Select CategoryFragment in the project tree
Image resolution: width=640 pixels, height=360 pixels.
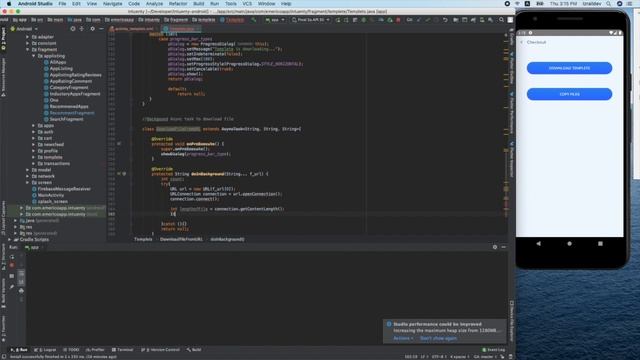point(69,87)
